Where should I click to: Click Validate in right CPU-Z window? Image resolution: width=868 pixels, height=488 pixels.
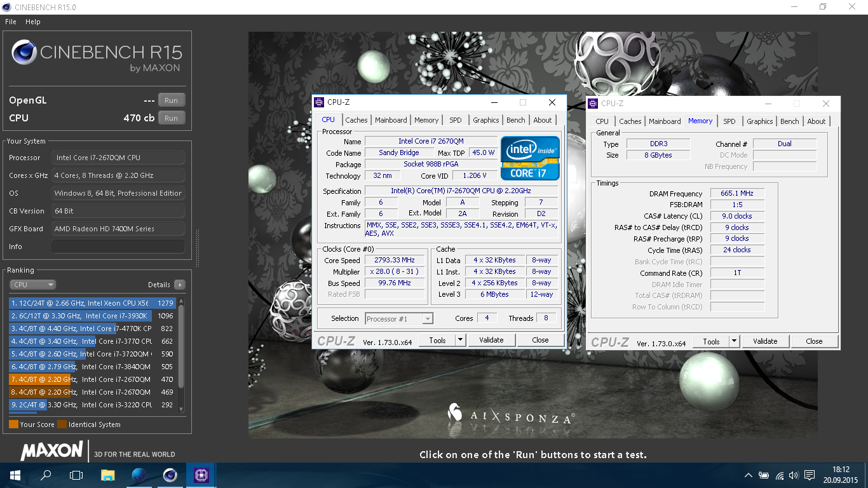point(765,342)
